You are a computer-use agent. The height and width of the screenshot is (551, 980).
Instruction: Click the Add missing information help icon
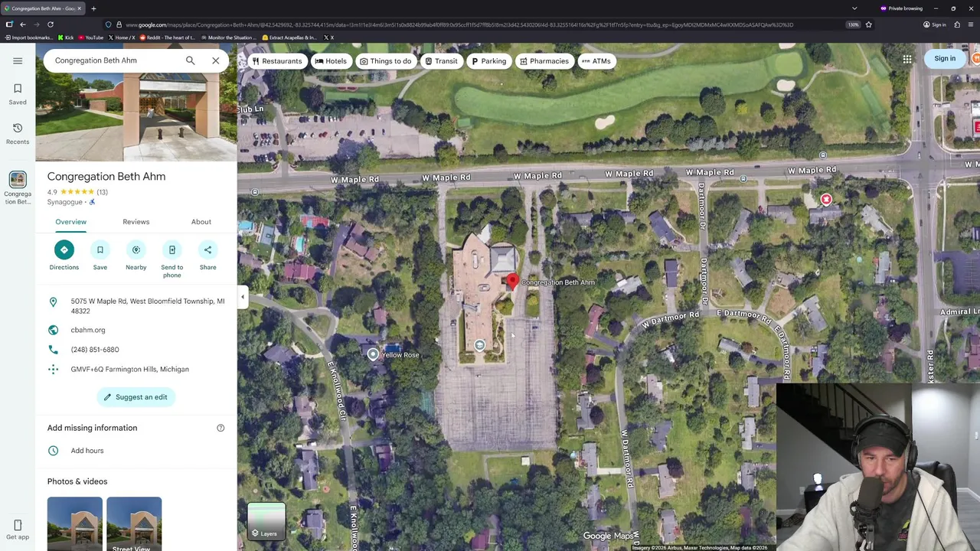tap(220, 428)
